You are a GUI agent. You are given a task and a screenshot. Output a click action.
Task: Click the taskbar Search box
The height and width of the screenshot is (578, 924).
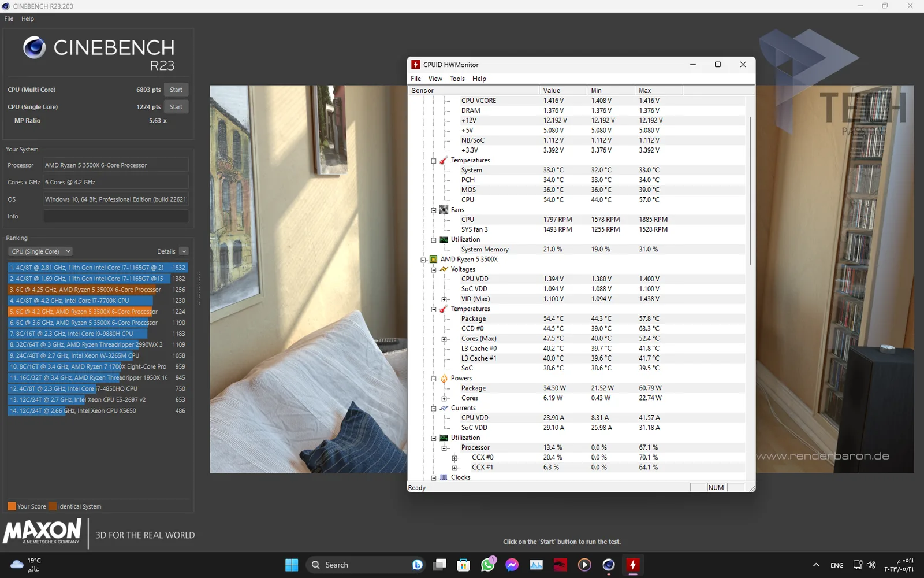[366, 565]
